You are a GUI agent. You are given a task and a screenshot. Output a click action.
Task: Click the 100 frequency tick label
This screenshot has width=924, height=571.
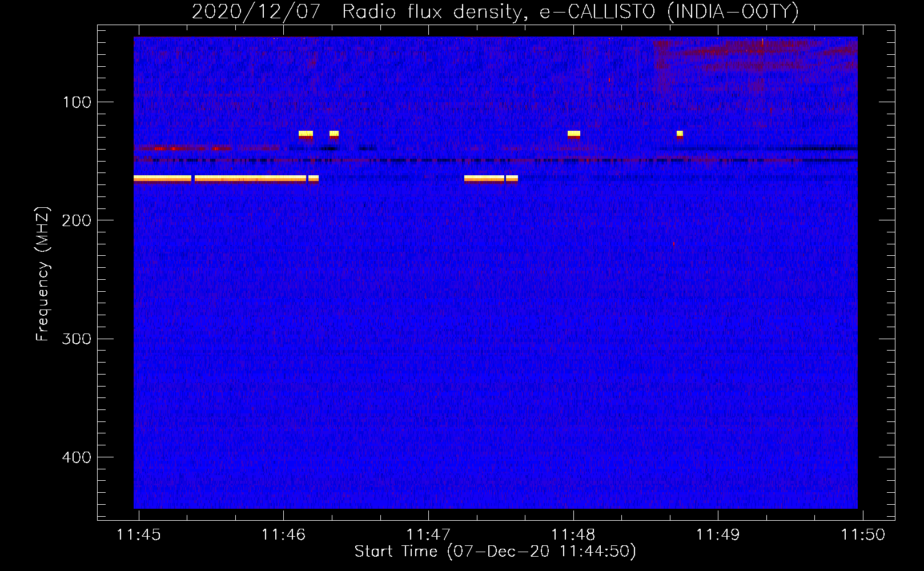coord(77,102)
